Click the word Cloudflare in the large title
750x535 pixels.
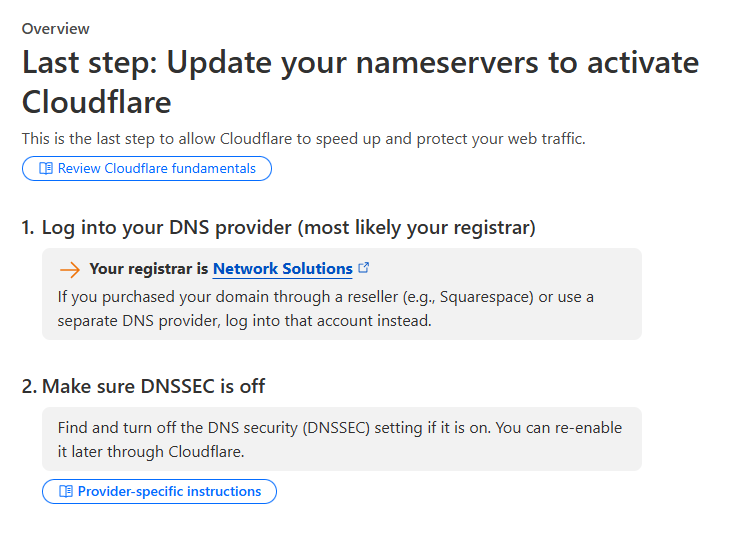(97, 102)
